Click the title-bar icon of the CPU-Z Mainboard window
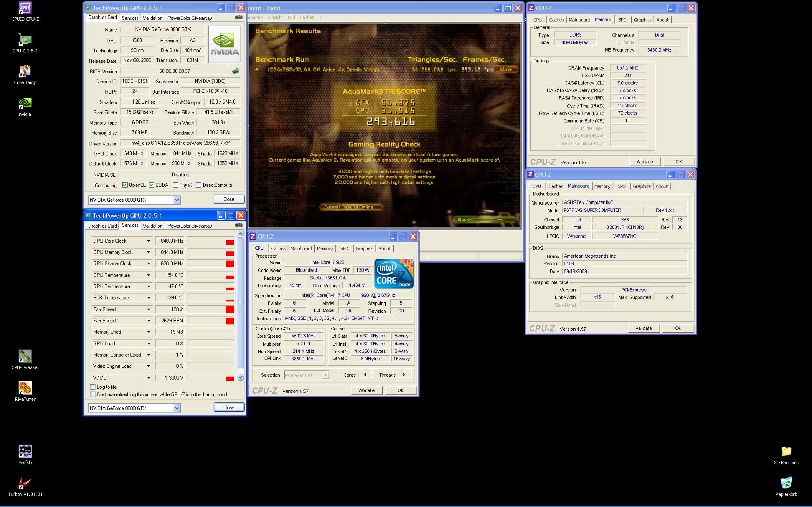Screen dimensions: 812x507 (531, 174)
